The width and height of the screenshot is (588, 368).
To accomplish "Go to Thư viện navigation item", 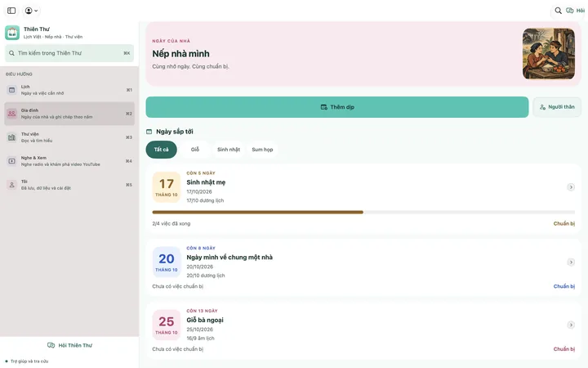I will point(69,137).
